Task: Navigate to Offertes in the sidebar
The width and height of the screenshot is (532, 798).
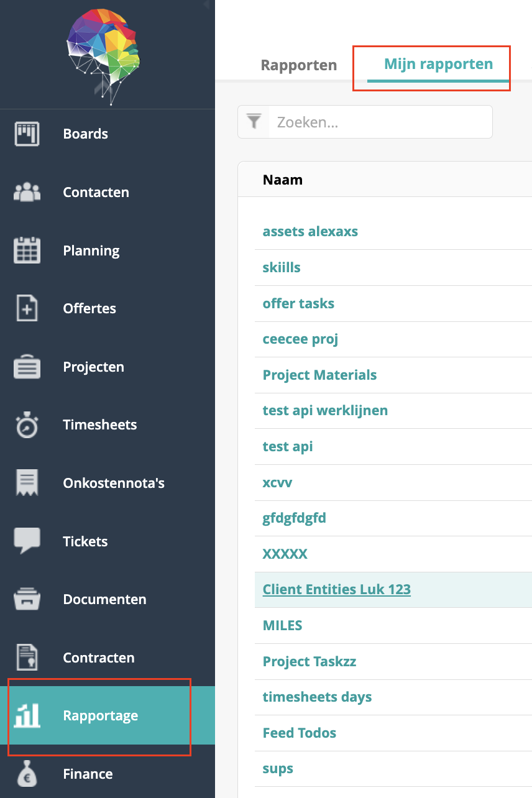Action: 89,308
